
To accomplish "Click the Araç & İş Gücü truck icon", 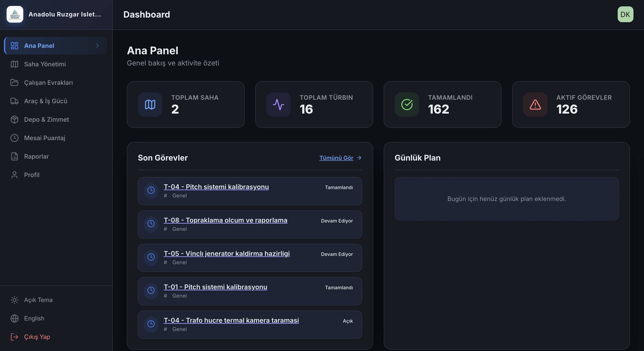I will (14, 101).
